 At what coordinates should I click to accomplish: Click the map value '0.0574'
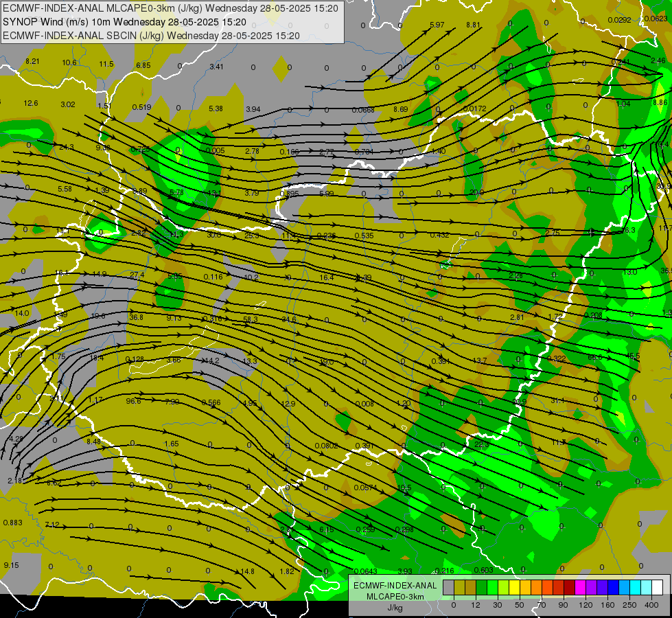366,488
